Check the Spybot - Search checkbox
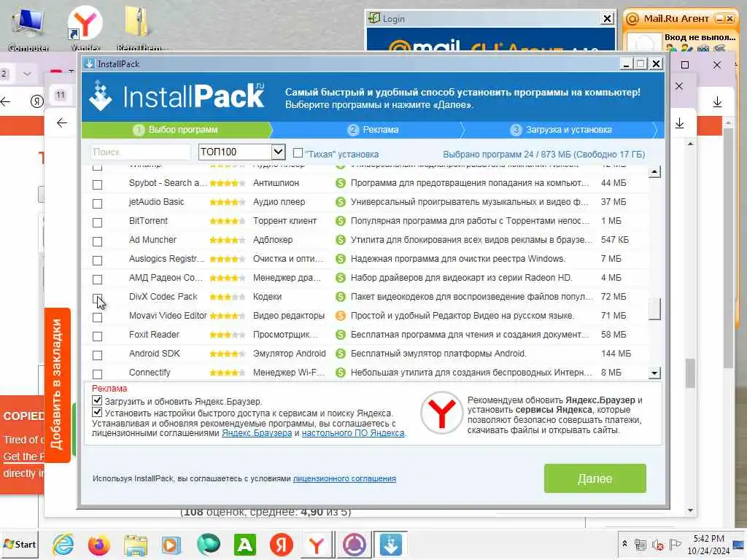Viewport: 747px width, 560px height. 97,184
